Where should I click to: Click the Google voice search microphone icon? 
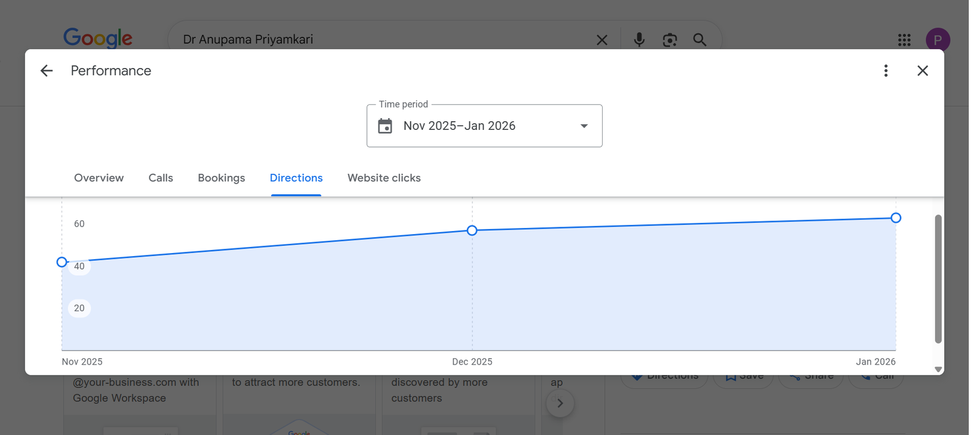point(639,40)
